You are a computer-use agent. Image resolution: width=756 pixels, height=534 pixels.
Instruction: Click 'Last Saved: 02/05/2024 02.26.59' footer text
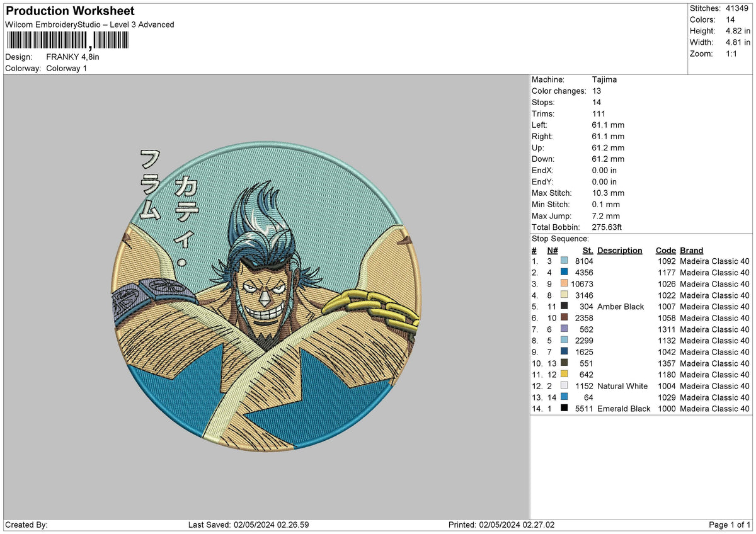pyautogui.click(x=248, y=525)
